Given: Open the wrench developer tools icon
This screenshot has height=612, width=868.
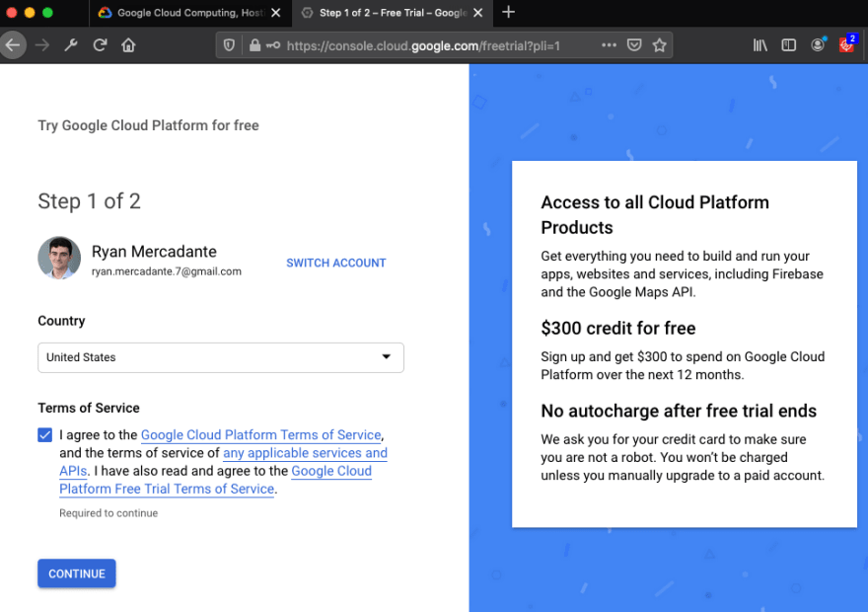Looking at the screenshot, I should coord(71,45).
